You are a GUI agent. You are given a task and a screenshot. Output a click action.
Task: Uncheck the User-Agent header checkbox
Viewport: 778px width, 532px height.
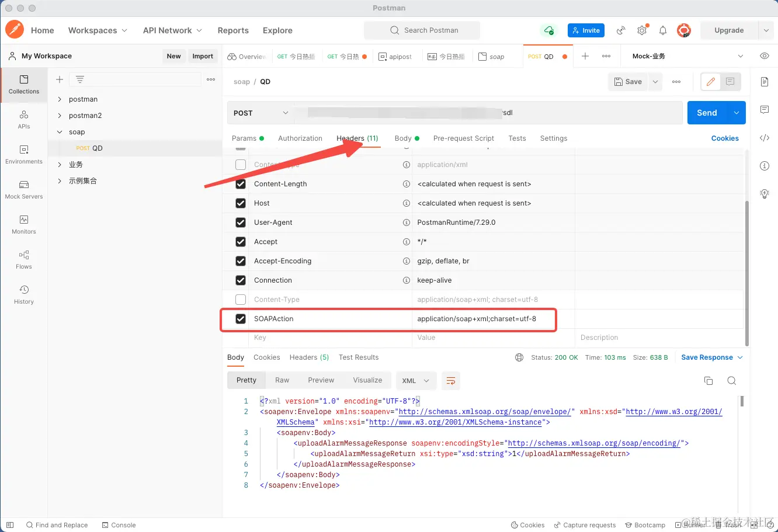point(241,222)
